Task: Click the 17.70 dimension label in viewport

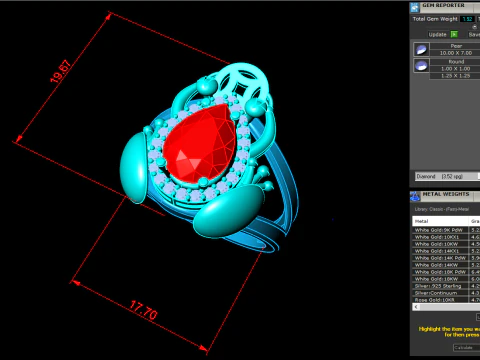Action: click(143, 310)
